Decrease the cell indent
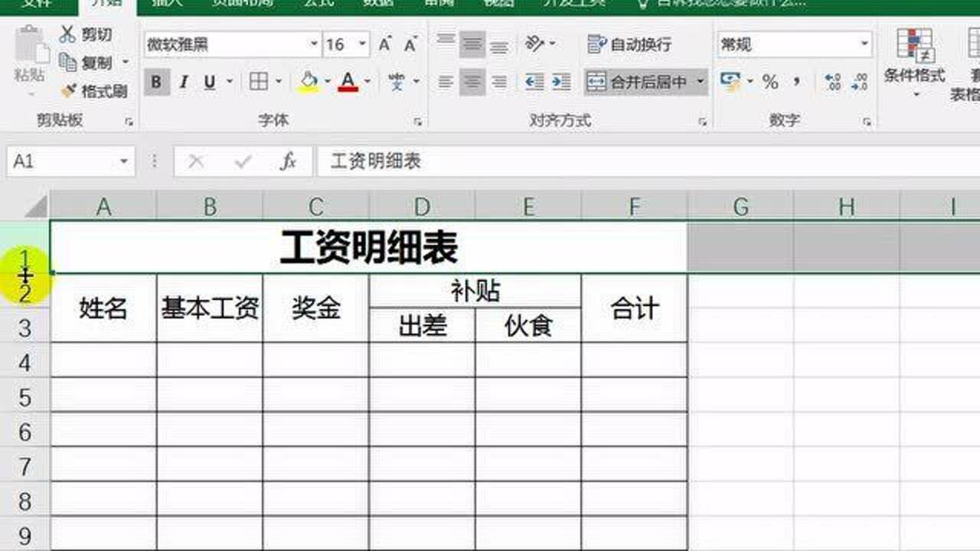 tap(534, 81)
